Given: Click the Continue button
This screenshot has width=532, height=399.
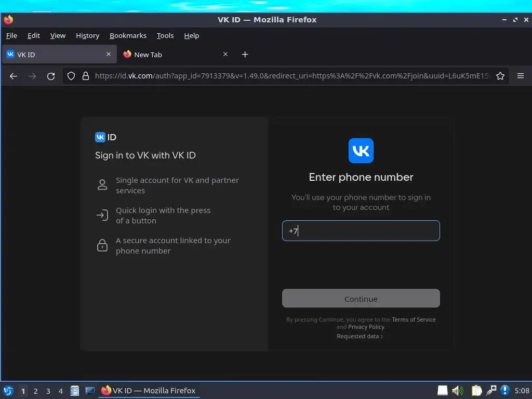Looking at the screenshot, I should click(x=361, y=299).
